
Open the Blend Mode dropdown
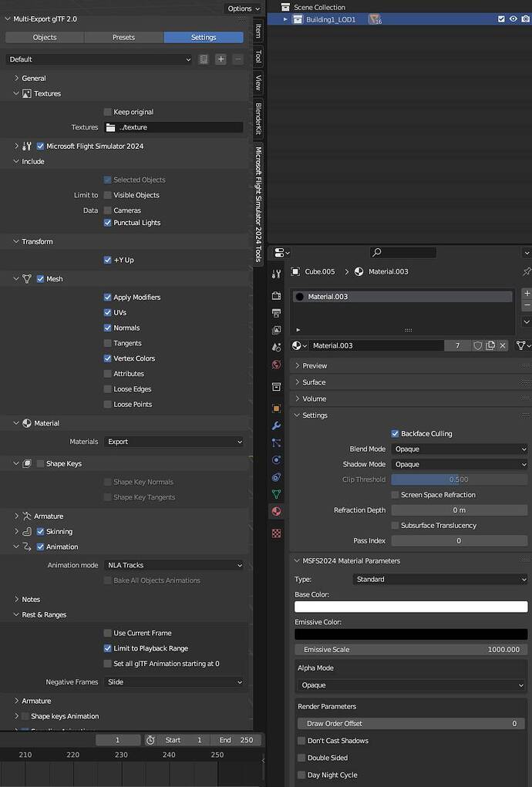[460, 449]
